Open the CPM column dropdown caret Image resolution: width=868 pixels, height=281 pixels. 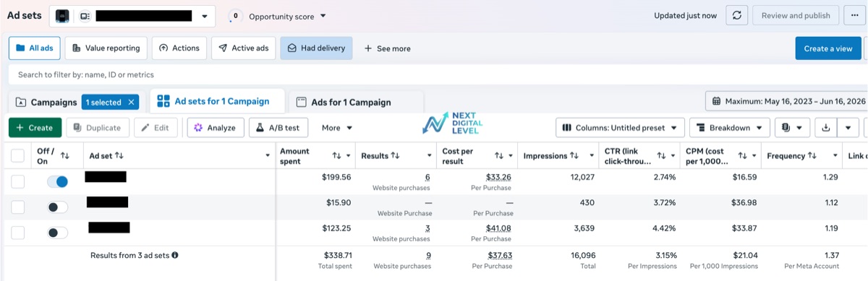[754, 155]
